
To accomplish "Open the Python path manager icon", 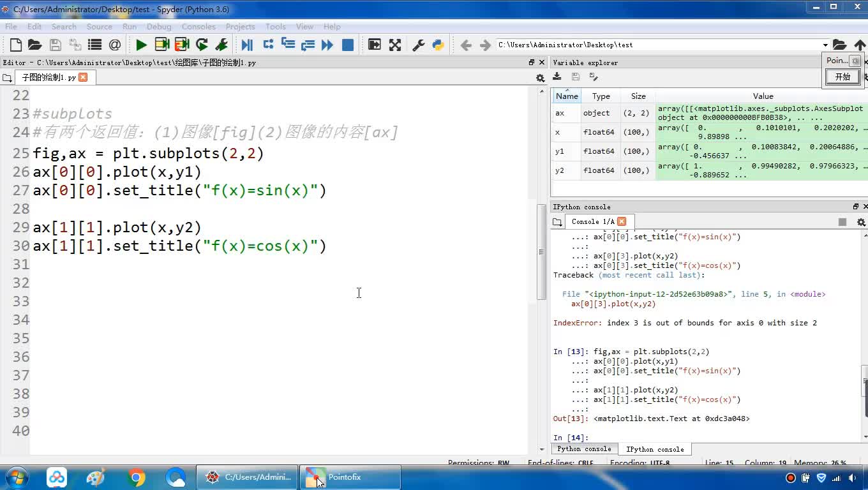I will [x=438, y=45].
